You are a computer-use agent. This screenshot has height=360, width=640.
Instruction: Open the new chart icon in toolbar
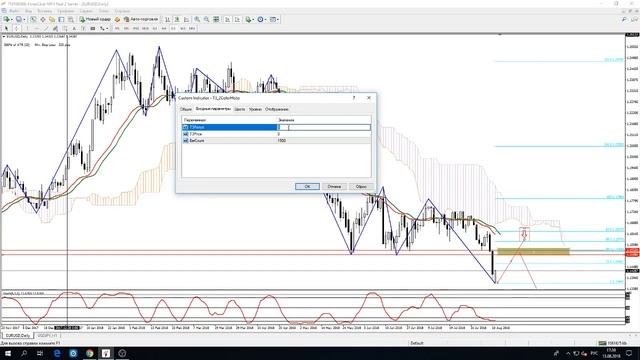click(7, 19)
